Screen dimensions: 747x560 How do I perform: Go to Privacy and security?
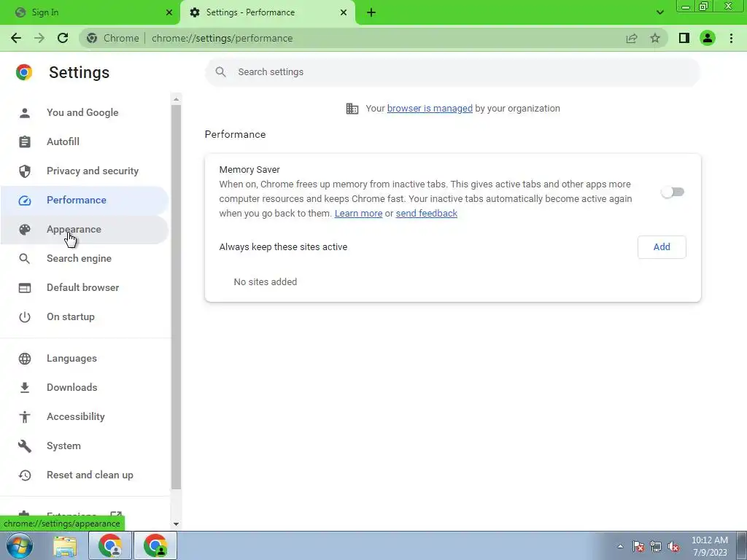tap(85, 171)
